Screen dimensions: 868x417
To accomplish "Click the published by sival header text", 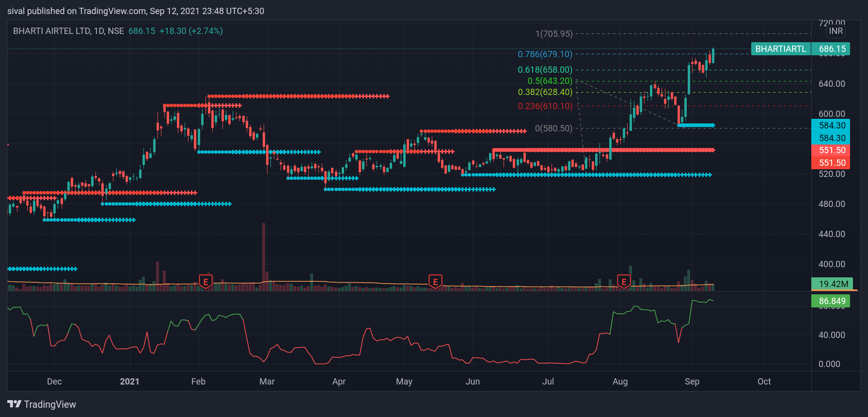I will point(136,11).
